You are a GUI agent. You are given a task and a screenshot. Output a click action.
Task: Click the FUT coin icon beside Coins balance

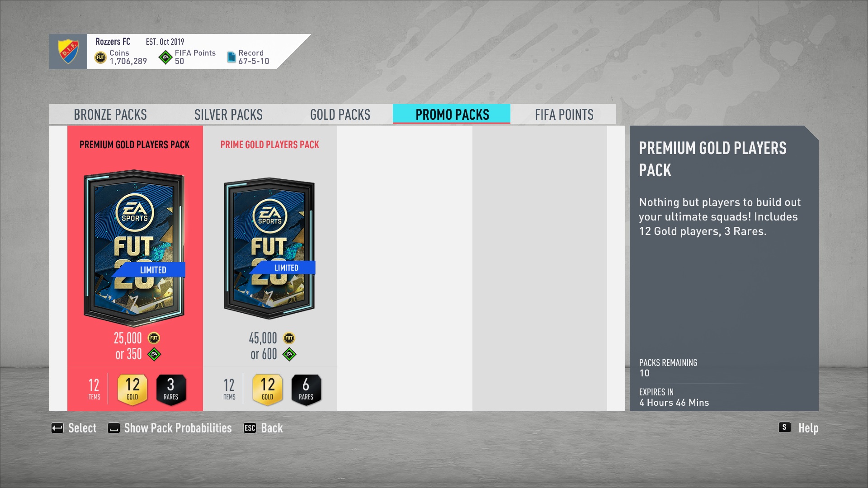click(x=100, y=57)
